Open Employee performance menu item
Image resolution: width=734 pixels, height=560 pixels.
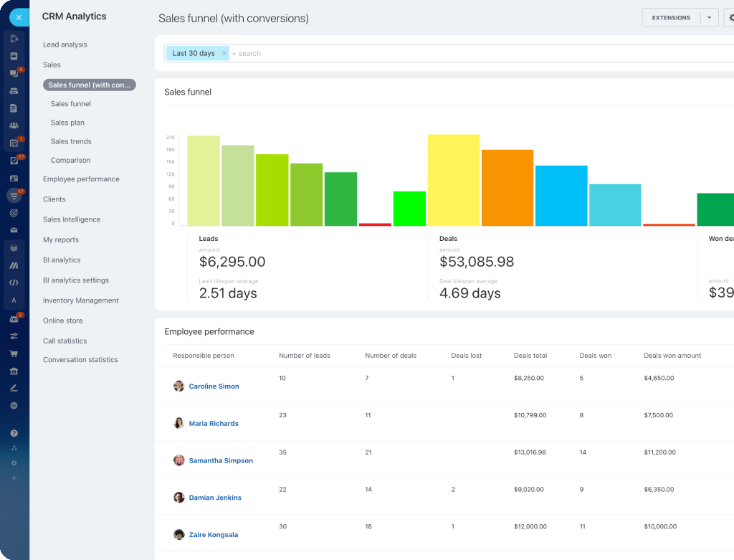click(x=81, y=179)
